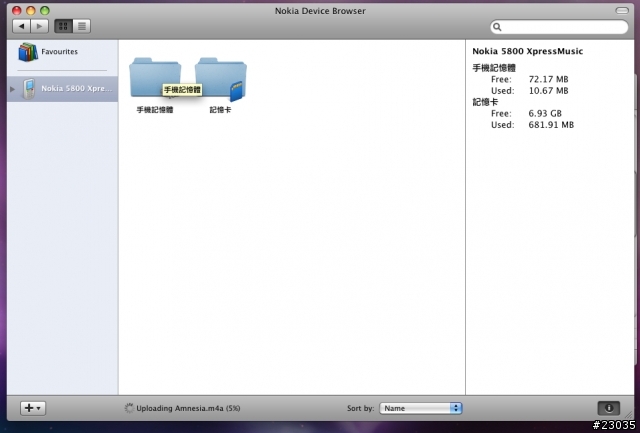
Task: Zoom the window with the green button
Action: coord(45,11)
